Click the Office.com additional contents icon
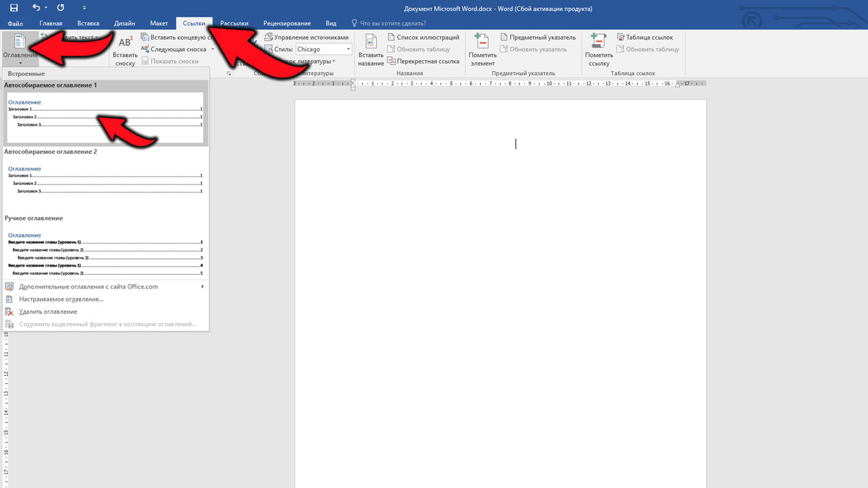 click(9, 287)
